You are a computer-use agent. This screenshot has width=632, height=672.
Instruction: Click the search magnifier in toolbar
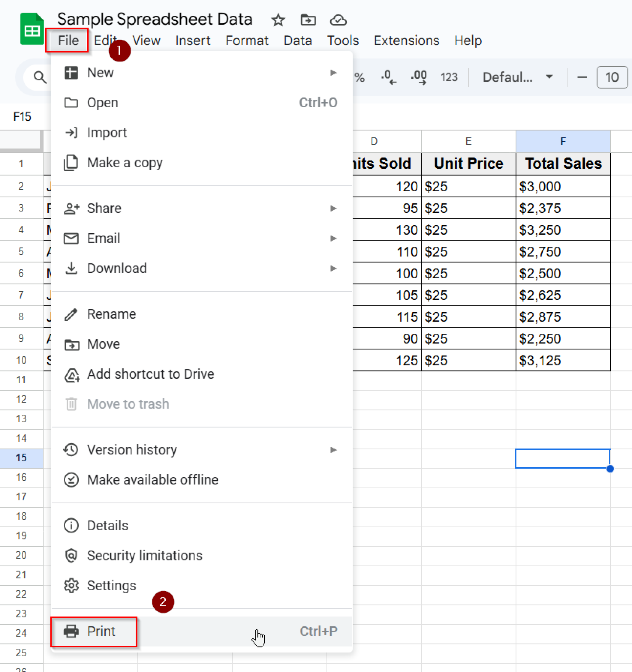40,77
